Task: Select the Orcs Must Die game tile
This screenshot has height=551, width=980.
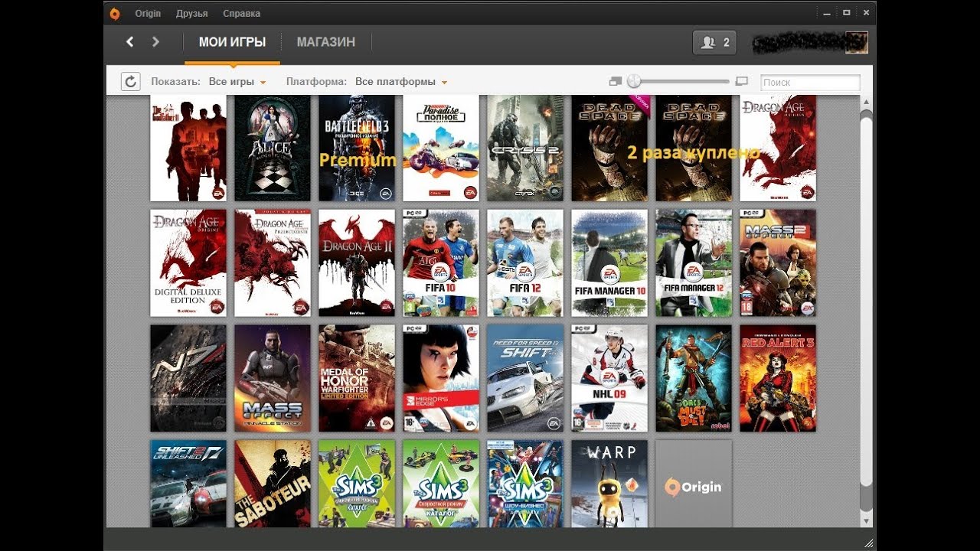Action: point(694,378)
